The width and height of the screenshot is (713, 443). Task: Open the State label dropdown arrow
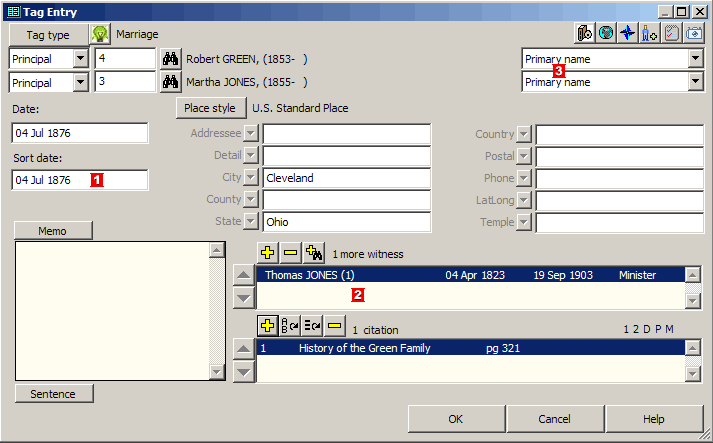pyautogui.click(x=251, y=222)
